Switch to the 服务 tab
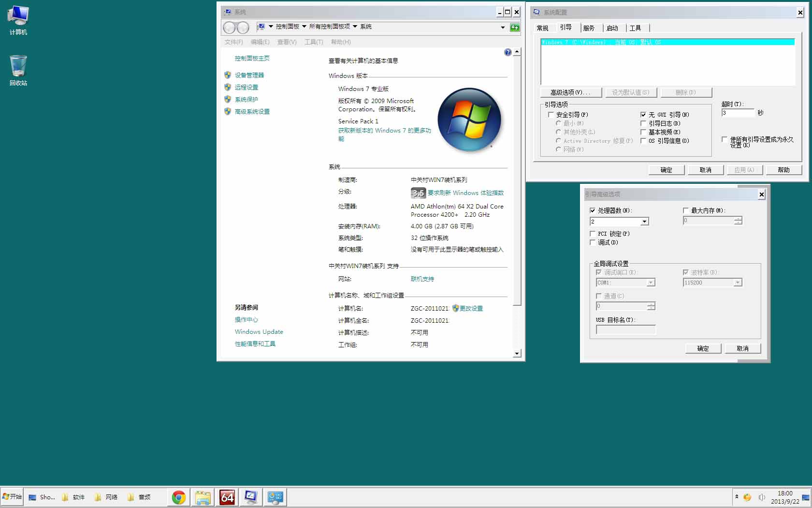 [x=589, y=28]
